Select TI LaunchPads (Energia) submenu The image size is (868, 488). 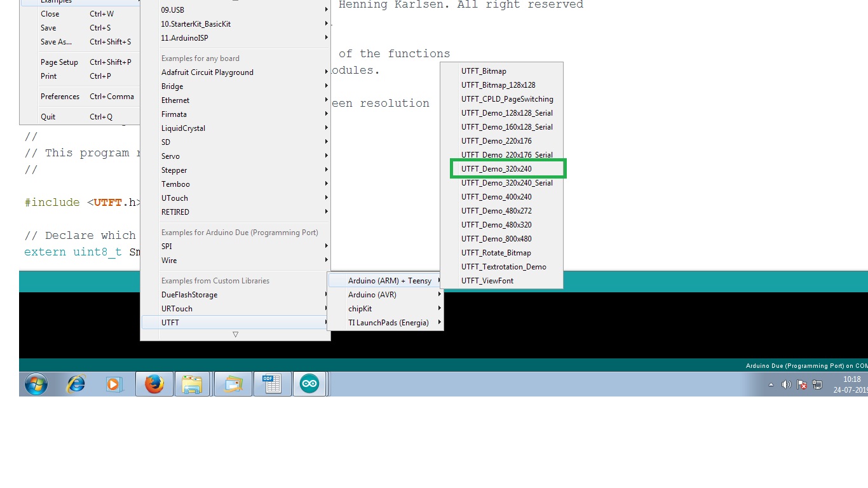tap(385, 322)
